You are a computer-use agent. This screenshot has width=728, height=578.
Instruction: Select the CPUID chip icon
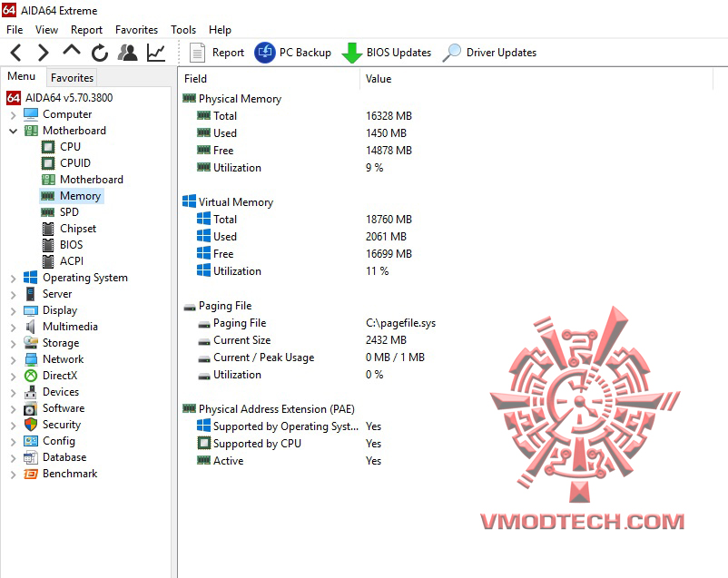point(48,163)
